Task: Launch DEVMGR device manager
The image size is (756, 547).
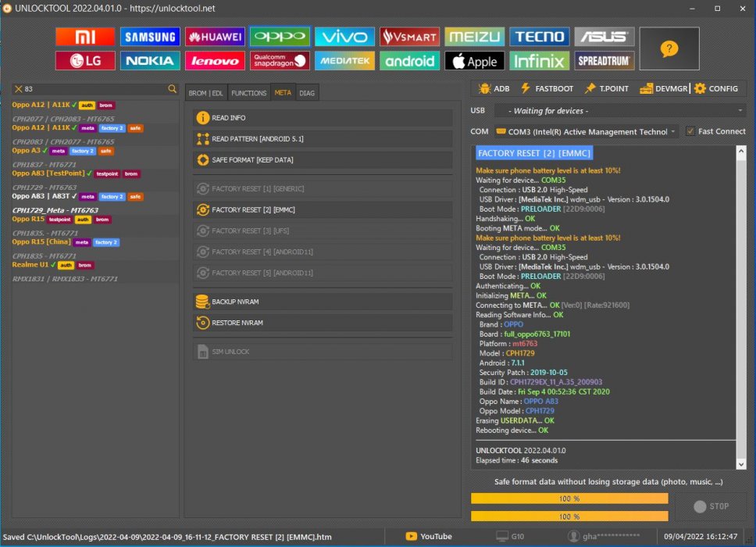Action: 663,89
